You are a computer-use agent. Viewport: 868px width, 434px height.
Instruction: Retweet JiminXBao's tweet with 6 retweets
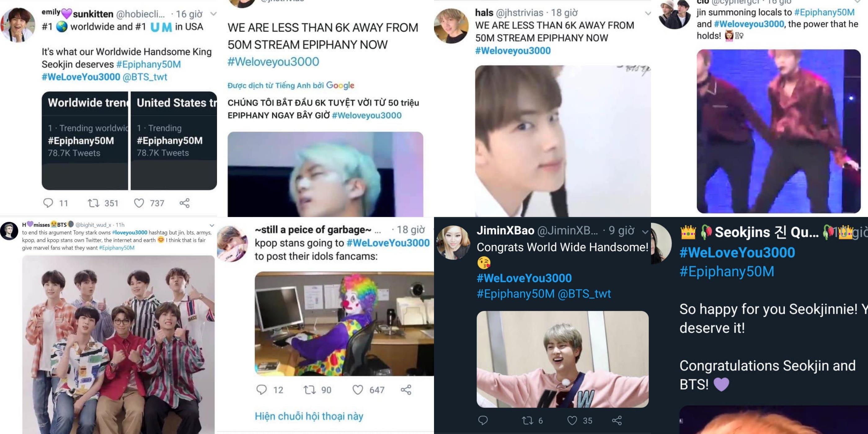pos(527,420)
